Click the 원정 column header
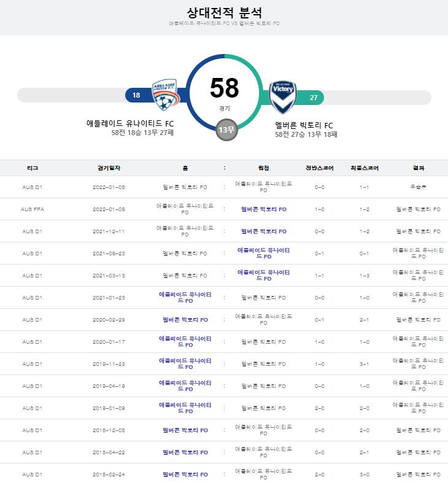Screen dimensions: 448x485 point(263,168)
